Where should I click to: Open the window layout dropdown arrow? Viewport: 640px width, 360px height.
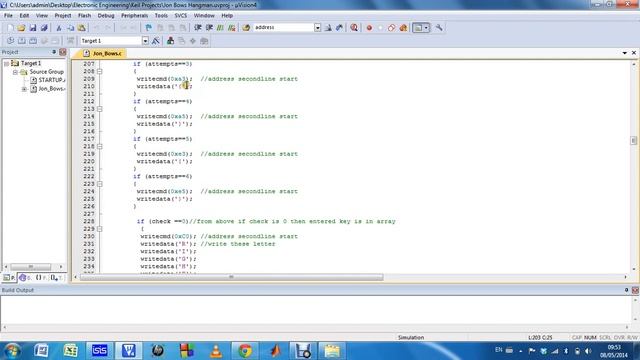(426, 28)
